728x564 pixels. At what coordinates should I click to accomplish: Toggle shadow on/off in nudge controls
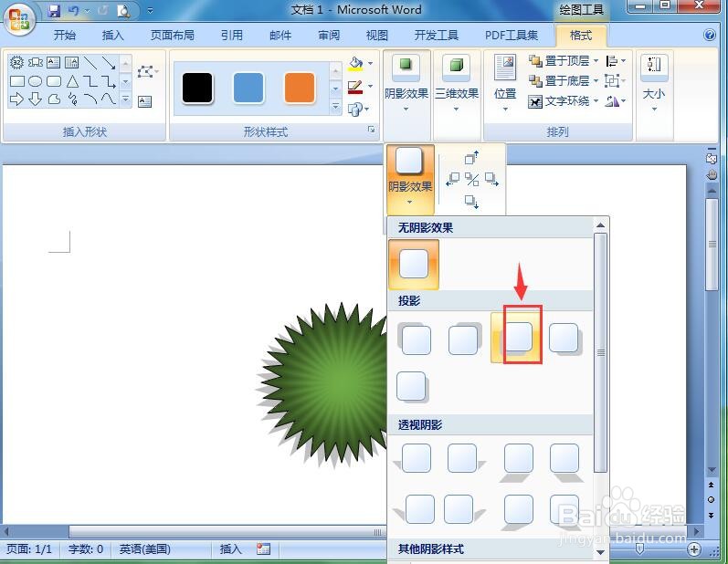click(471, 179)
